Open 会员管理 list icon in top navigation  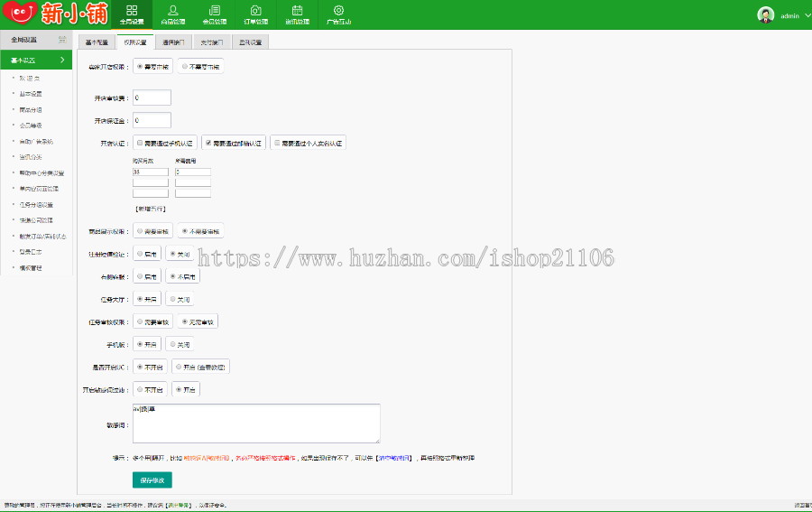coord(215,10)
